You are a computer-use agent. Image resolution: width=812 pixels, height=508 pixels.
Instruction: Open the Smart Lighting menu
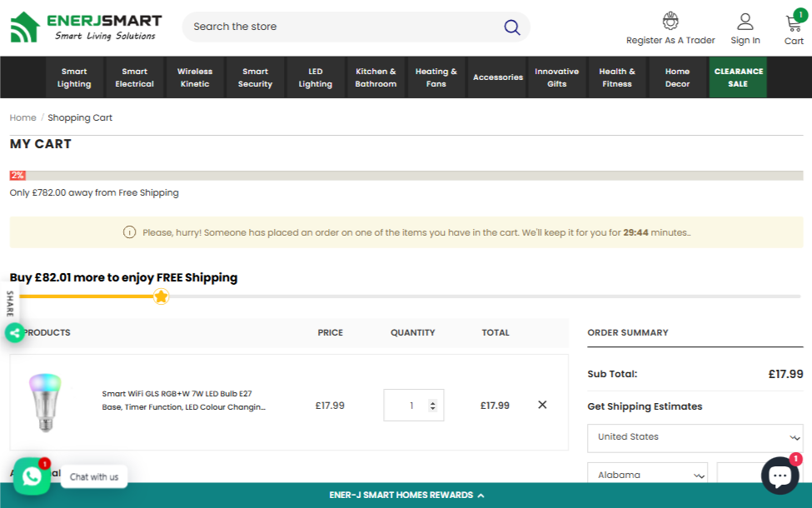click(74, 77)
